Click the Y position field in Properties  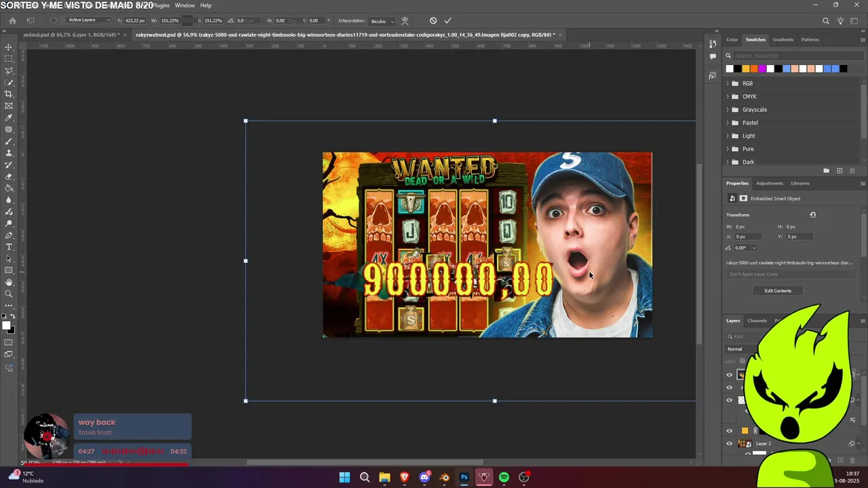click(x=799, y=237)
